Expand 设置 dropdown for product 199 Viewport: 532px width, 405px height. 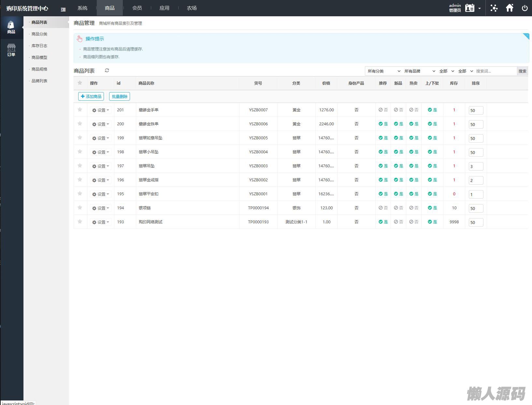click(x=101, y=138)
